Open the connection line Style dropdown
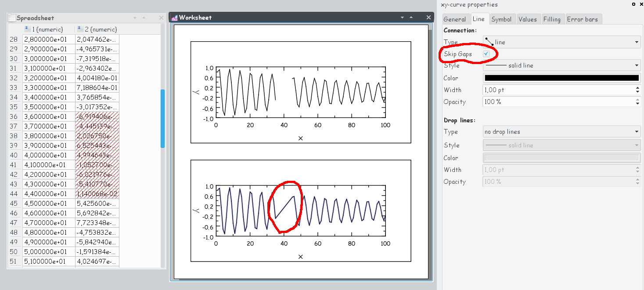 pos(561,65)
